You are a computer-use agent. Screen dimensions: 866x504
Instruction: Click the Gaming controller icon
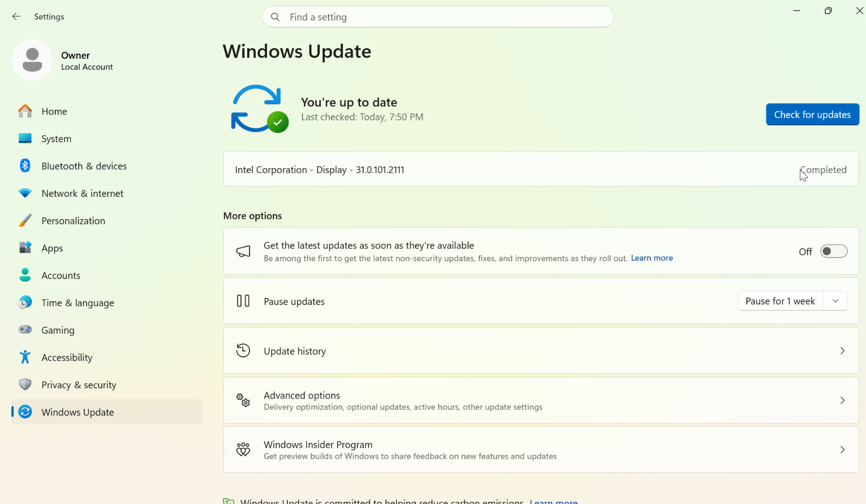(x=25, y=330)
